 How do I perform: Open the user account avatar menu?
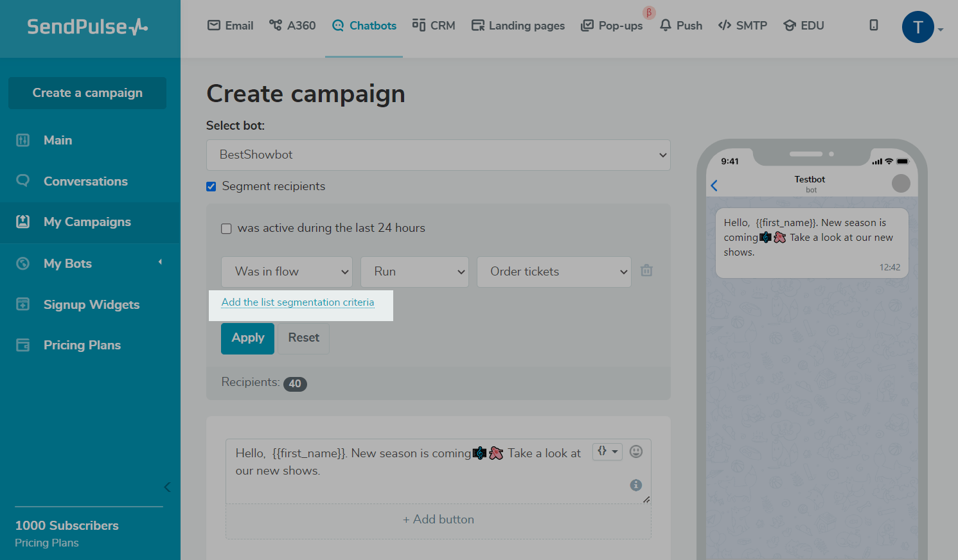(x=918, y=27)
